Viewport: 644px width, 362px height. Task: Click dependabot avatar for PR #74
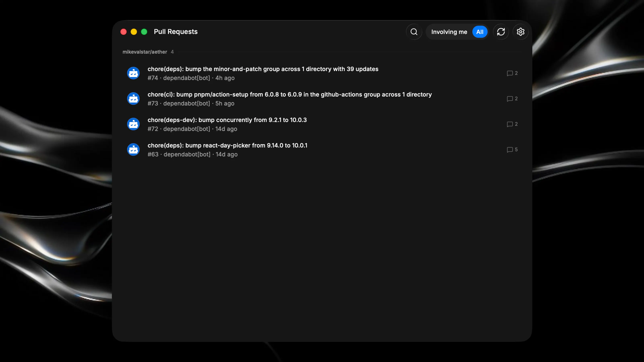pos(133,73)
